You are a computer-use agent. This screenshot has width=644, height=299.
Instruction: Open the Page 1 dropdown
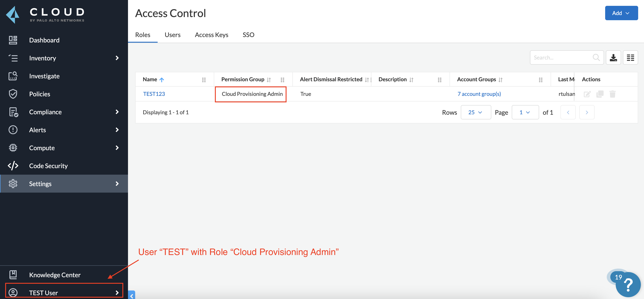click(525, 112)
